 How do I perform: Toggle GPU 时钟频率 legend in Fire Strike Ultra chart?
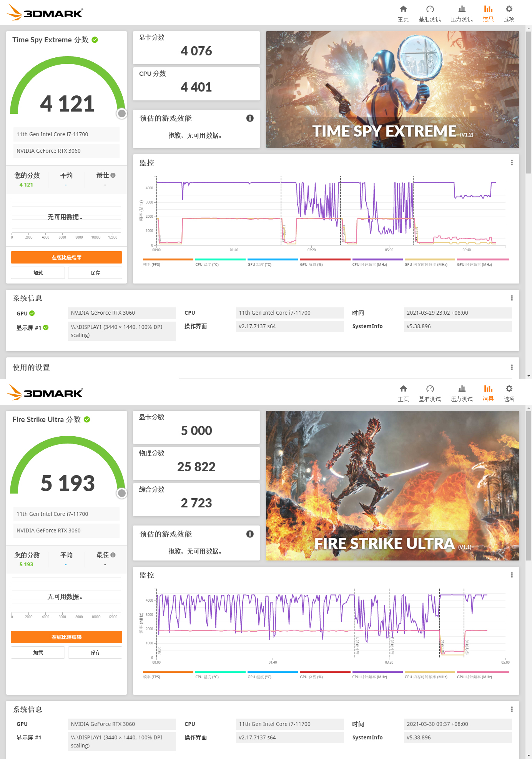point(483,675)
